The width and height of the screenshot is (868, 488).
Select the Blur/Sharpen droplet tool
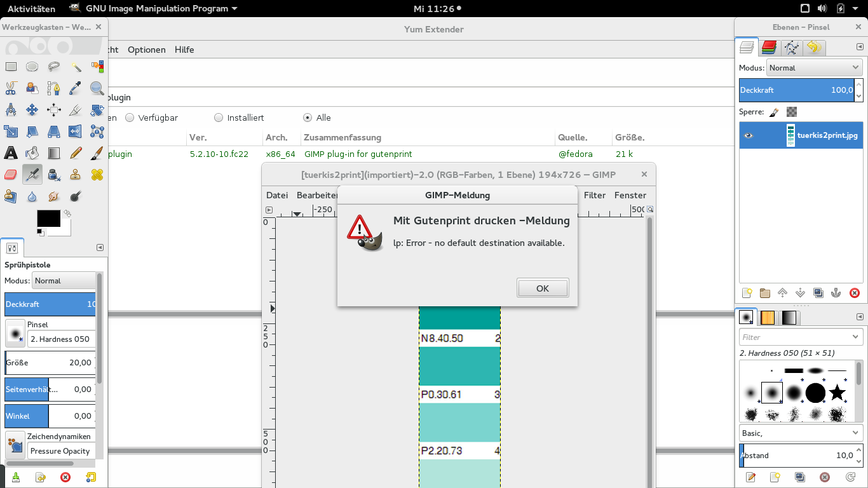[x=32, y=196]
